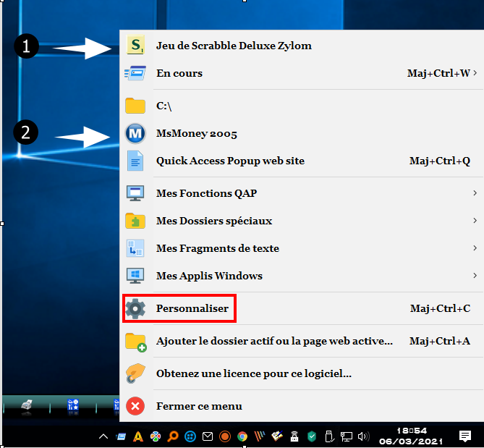
Task: Open the C:\ folder entry
Action: click(164, 106)
